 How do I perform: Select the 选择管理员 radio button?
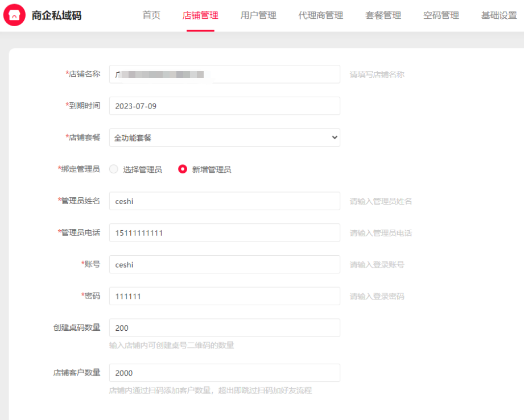coord(114,169)
